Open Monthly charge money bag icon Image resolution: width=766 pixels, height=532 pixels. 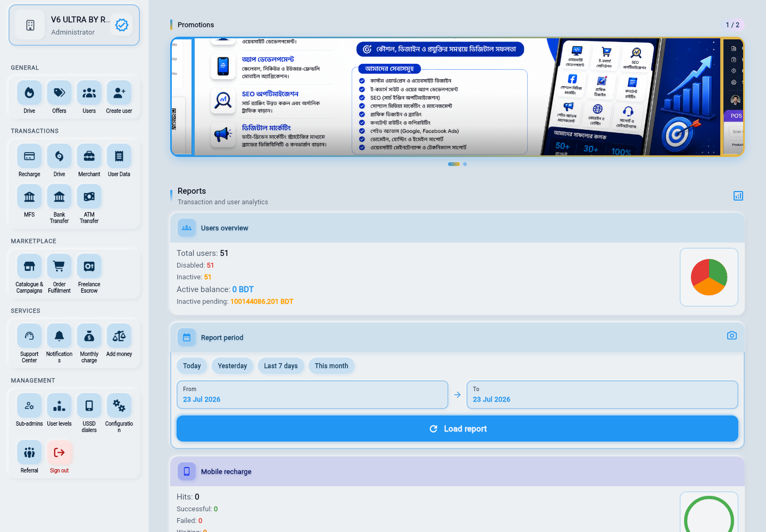[x=89, y=336]
